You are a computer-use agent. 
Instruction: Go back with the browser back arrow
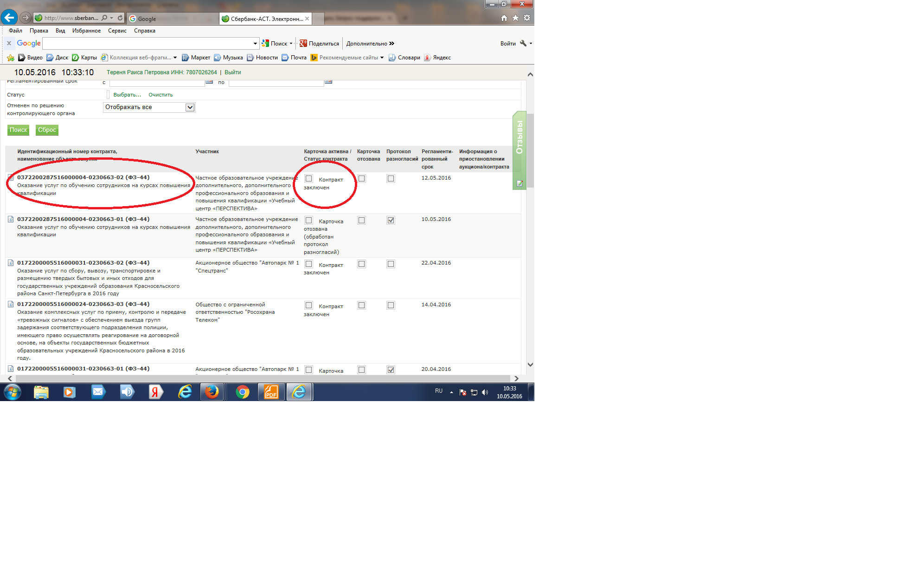[x=9, y=18]
